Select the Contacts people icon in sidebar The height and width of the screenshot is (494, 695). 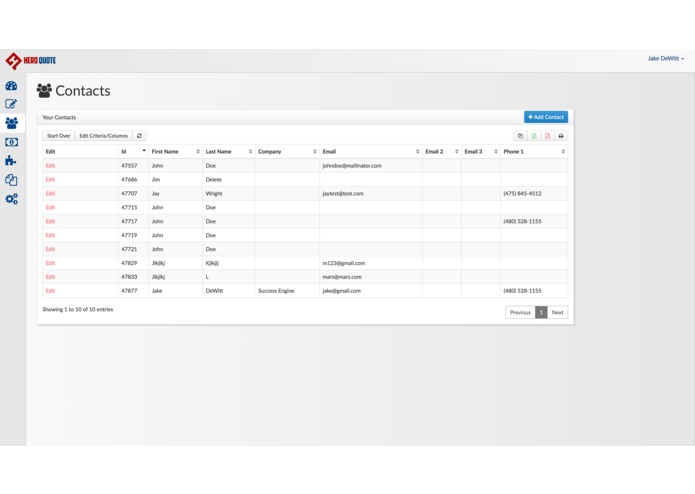coord(12,123)
